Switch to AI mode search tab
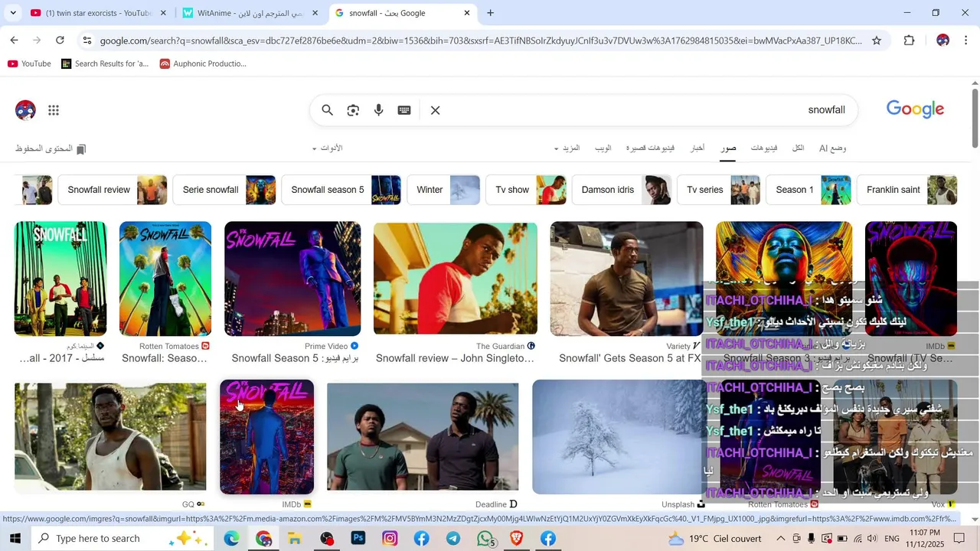Viewport: 980px width, 551px height. tap(832, 148)
